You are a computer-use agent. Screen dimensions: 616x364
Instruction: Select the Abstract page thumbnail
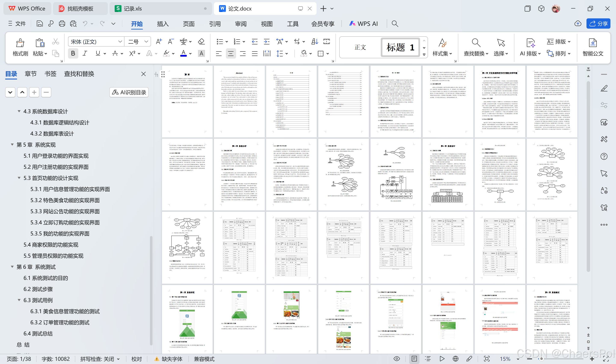pos(239,101)
